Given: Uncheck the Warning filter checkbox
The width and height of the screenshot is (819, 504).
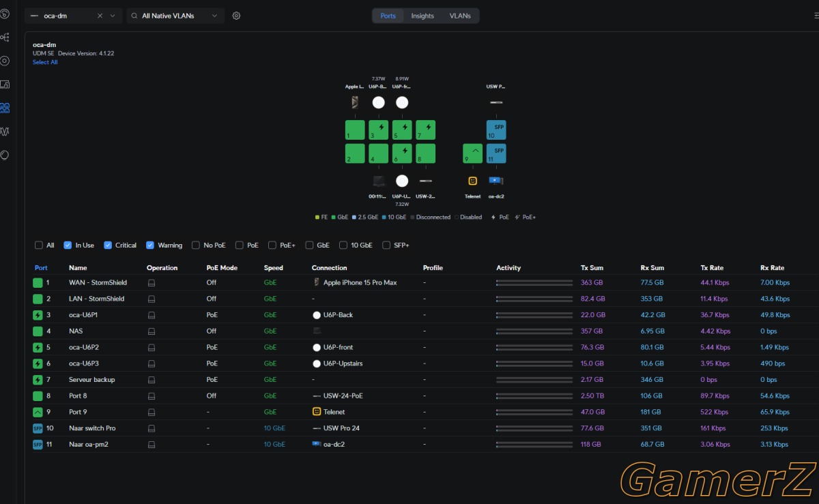Looking at the screenshot, I should (x=150, y=245).
